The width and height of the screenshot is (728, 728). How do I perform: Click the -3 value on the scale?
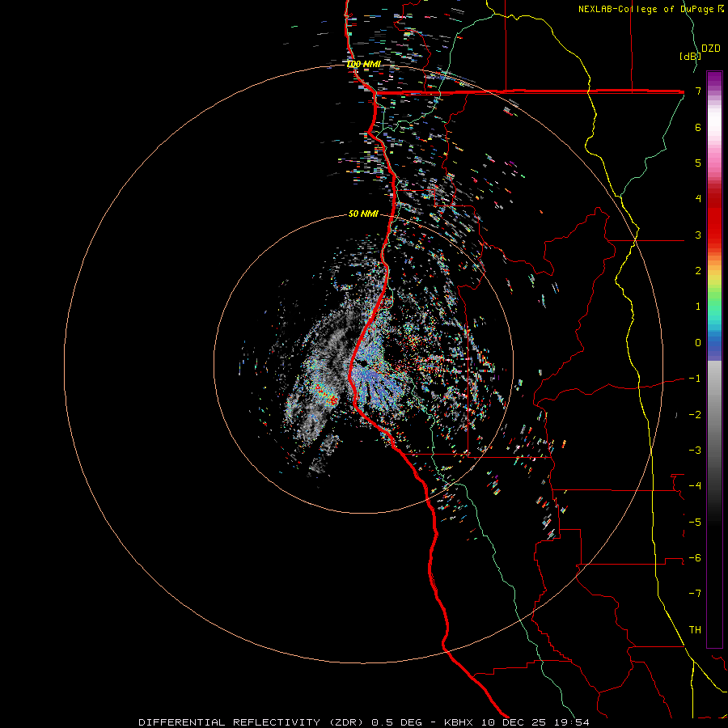(695, 450)
